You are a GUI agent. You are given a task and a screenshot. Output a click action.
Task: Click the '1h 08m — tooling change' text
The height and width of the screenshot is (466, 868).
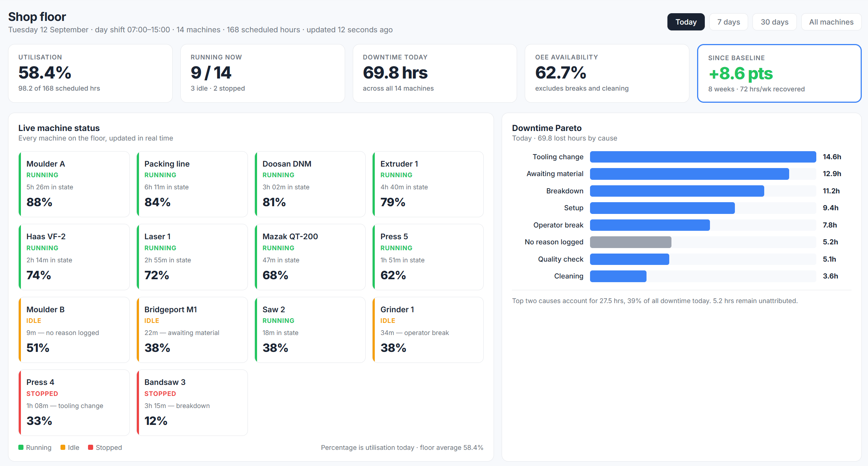click(65, 406)
